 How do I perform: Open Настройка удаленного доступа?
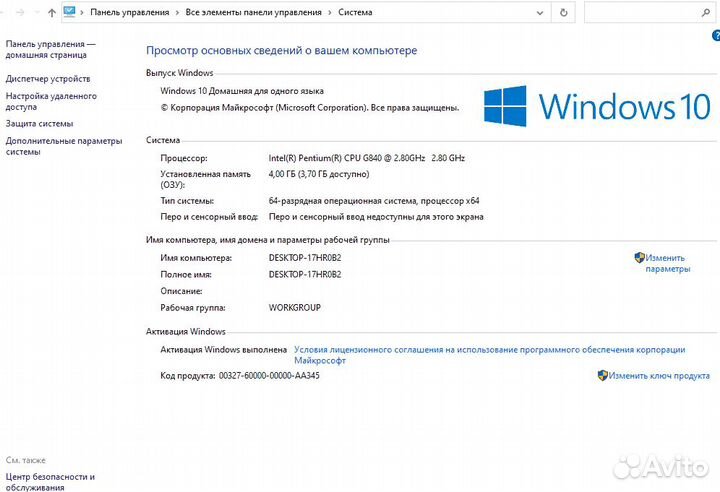[51, 101]
